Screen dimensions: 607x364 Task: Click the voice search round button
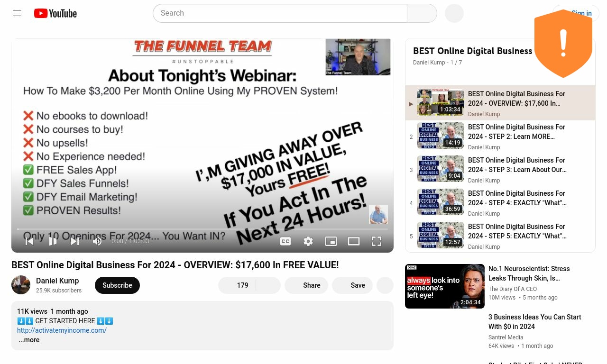[454, 13]
